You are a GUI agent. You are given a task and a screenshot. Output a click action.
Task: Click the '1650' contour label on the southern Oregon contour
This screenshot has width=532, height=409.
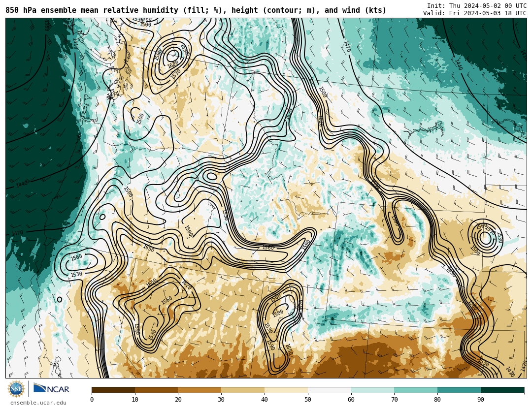coord(149,248)
